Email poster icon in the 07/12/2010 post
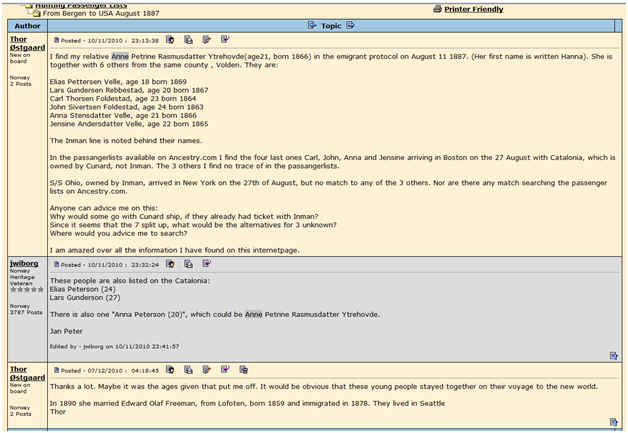This screenshot has height=433, width=628. click(188, 370)
